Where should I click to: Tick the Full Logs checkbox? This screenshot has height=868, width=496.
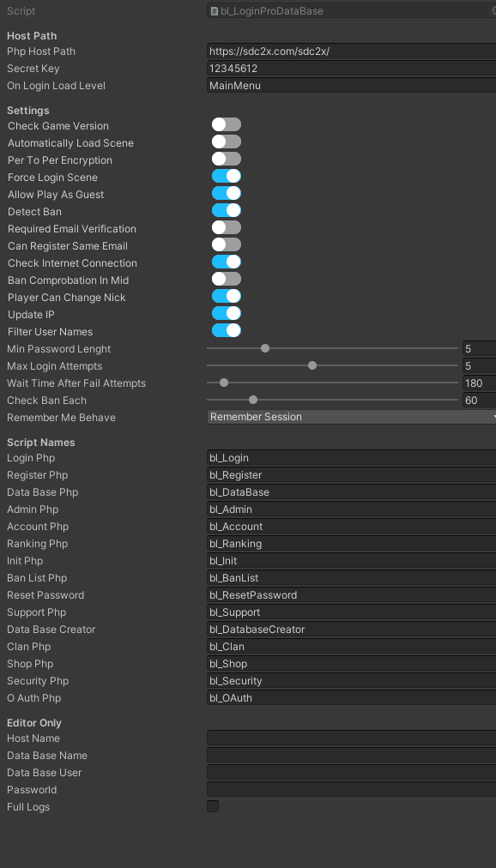coord(213,806)
